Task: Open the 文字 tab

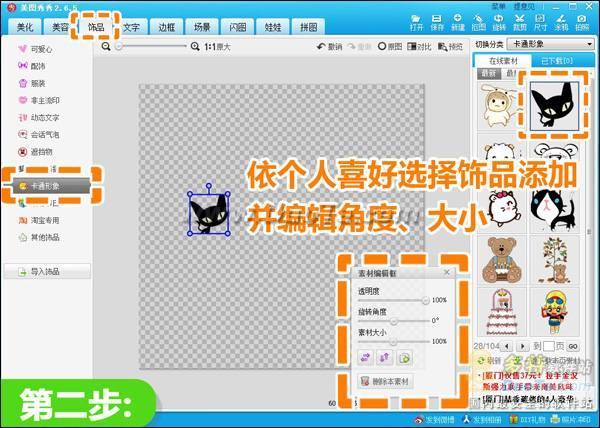Action: click(131, 27)
